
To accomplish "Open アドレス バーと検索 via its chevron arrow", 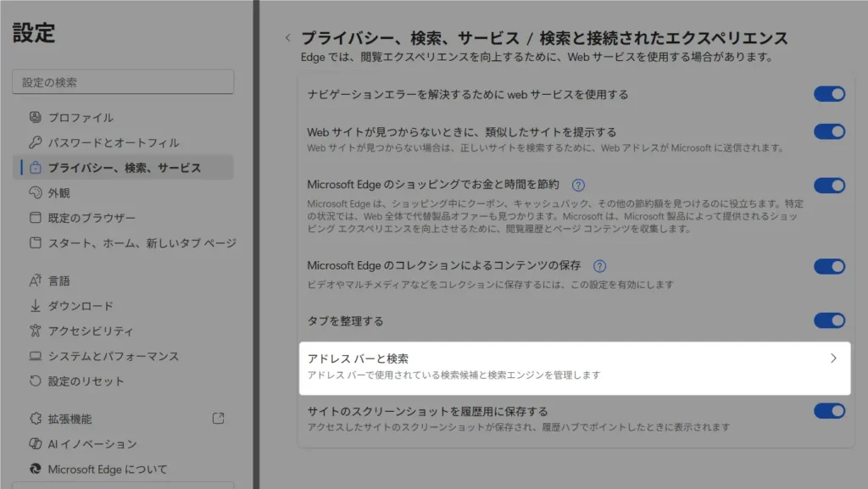I will [x=833, y=358].
